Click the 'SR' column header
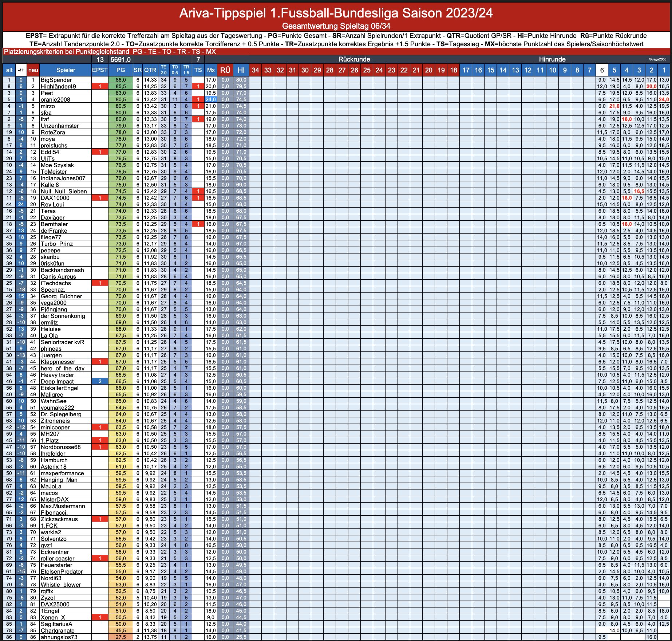This screenshot has height=641, width=672. [x=138, y=70]
